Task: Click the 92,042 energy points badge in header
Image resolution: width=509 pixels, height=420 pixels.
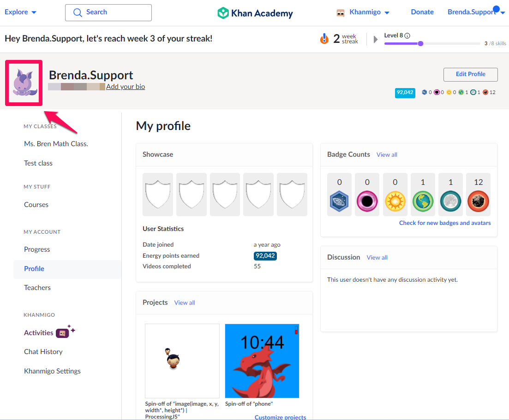Action: pyautogui.click(x=405, y=93)
